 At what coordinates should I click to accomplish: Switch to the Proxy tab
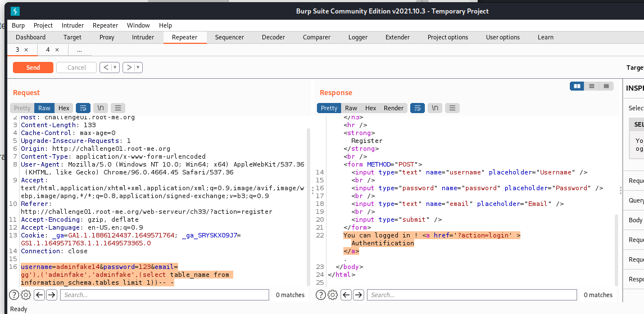(x=107, y=37)
